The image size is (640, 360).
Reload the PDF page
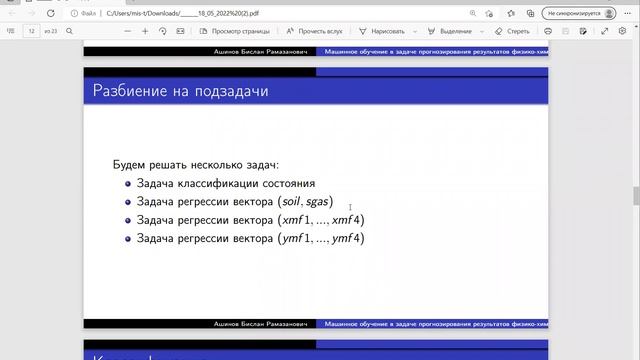click(51, 13)
